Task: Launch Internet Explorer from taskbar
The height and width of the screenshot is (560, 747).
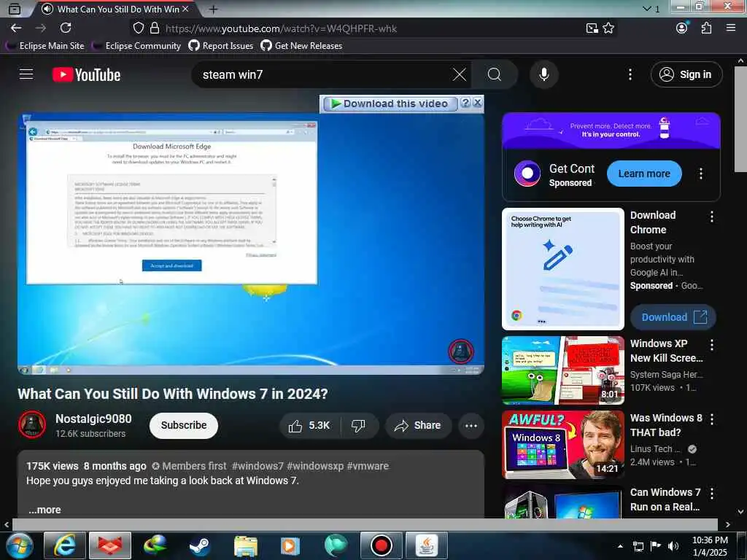Action: coord(64,545)
